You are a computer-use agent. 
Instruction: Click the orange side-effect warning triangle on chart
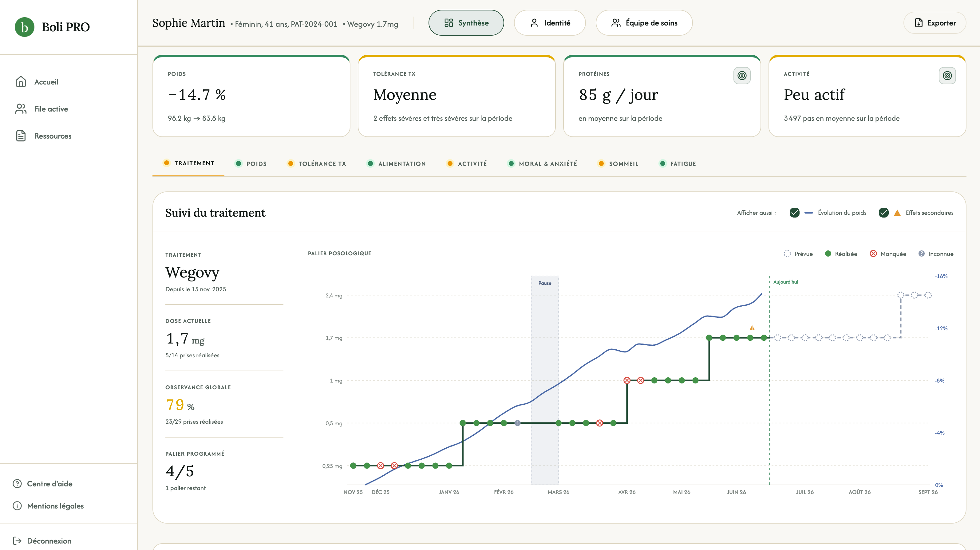[x=752, y=328]
